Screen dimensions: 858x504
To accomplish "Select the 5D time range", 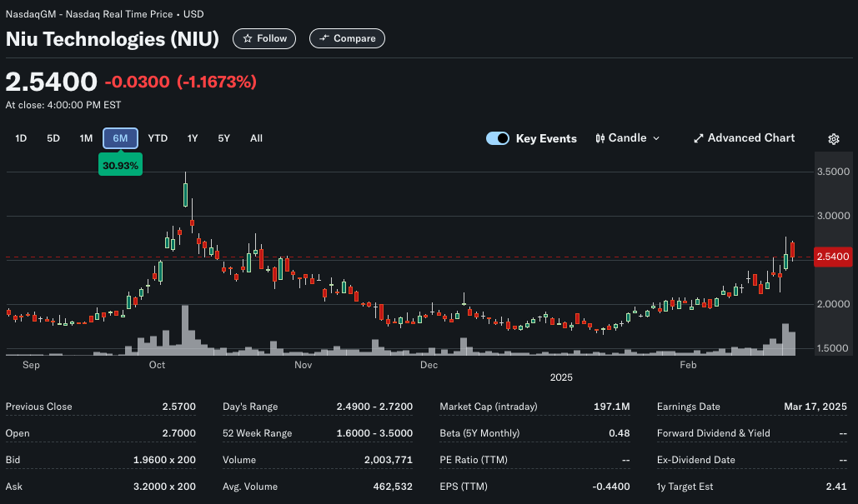I will (x=53, y=138).
